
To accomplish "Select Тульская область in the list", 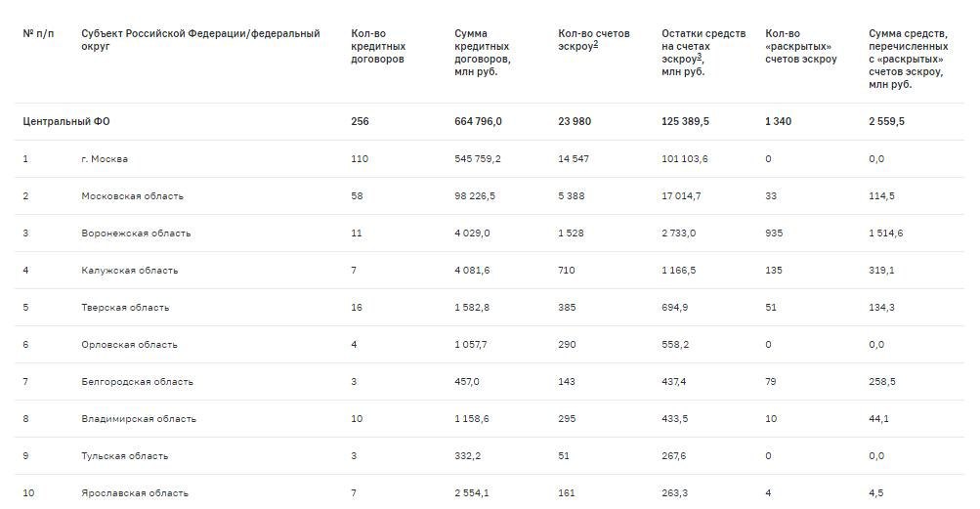I will click(x=125, y=456).
